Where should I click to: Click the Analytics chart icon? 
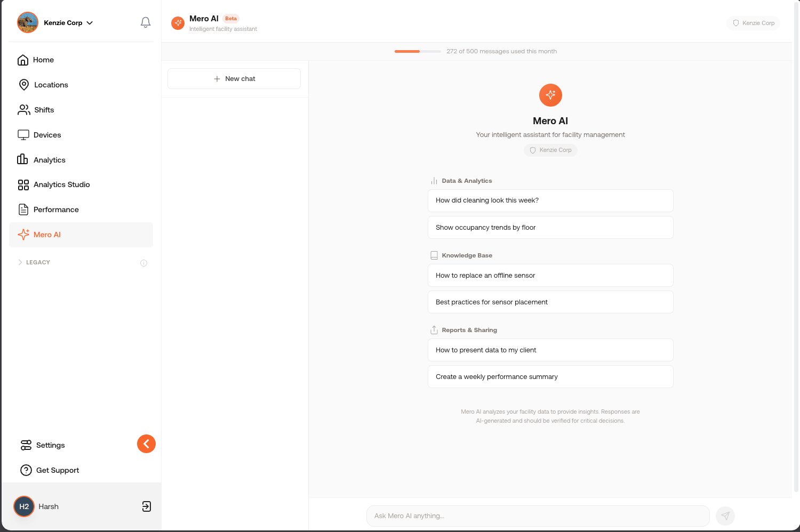(x=22, y=159)
